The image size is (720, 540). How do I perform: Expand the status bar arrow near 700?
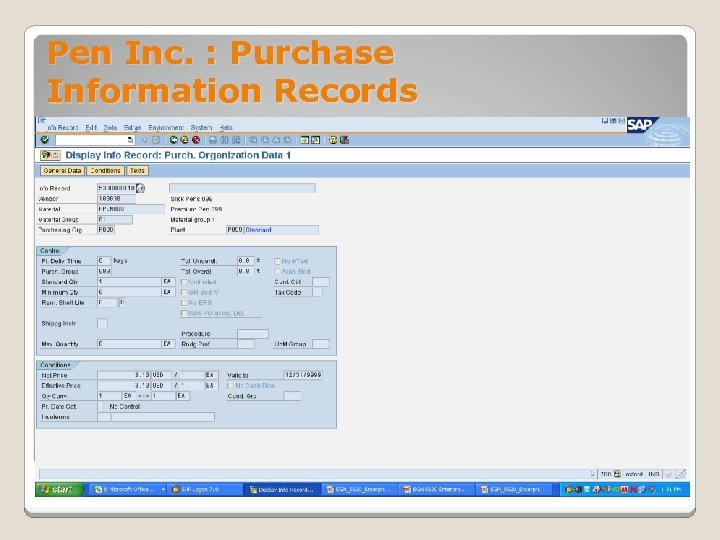click(593, 474)
